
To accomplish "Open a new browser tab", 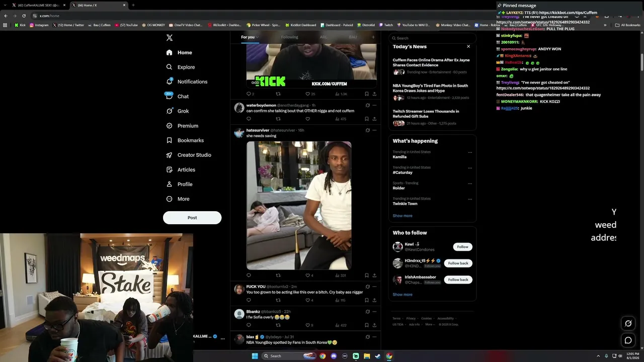I will click(133, 5).
